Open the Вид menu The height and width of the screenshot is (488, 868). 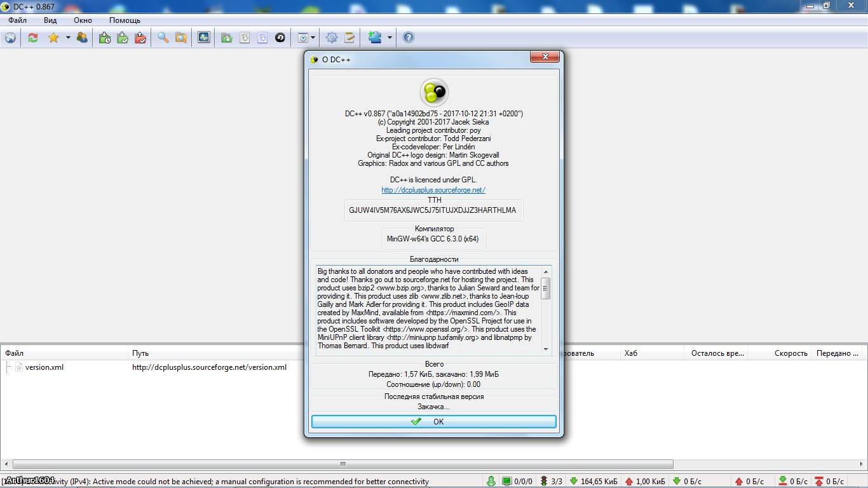coord(50,20)
